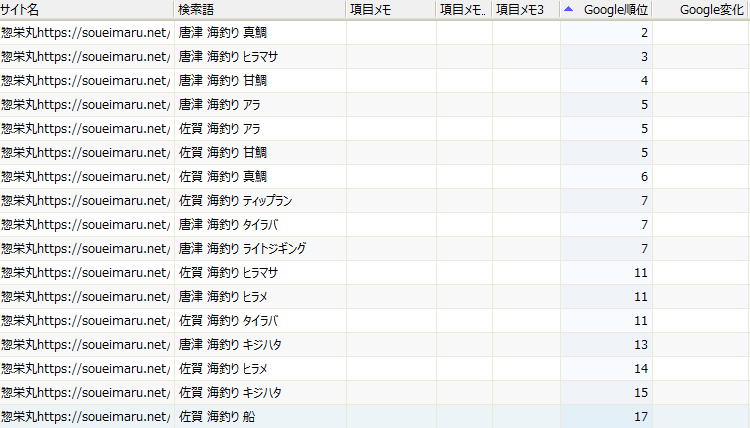Click the site name in 唐津 海釣り 真鯛 row
750x428 pixels.
(86, 33)
